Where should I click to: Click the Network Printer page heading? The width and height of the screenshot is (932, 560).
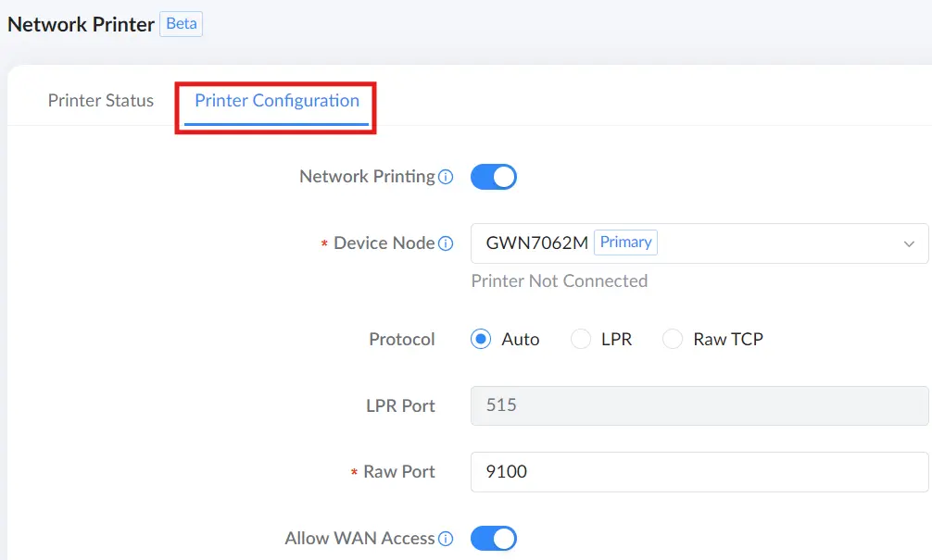click(x=81, y=24)
